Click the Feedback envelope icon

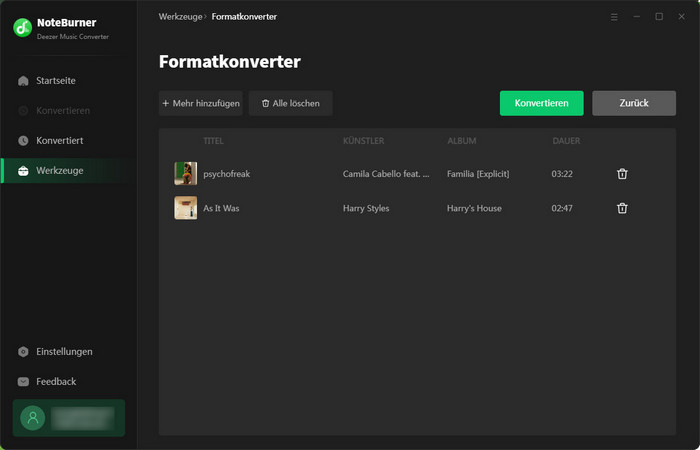click(23, 382)
